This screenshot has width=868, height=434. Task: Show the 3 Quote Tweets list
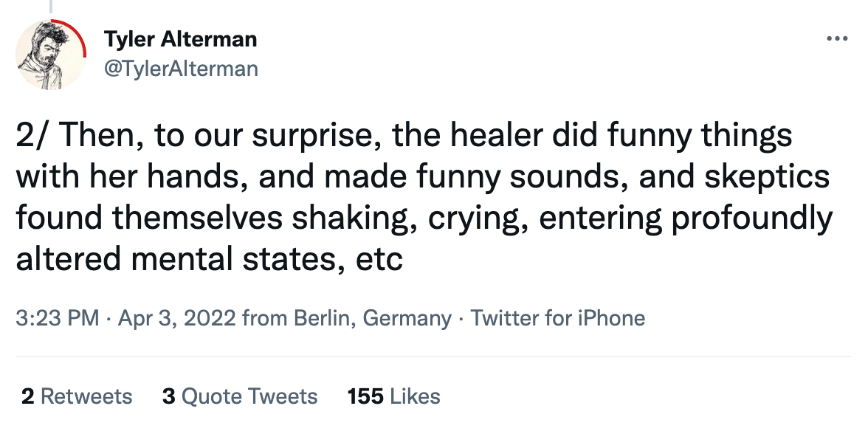click(240, 396)
